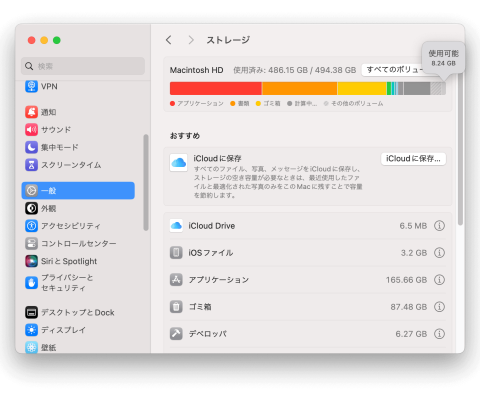
Task: Click the info icon for ゴミ箱 row
Action: (439, 307)
